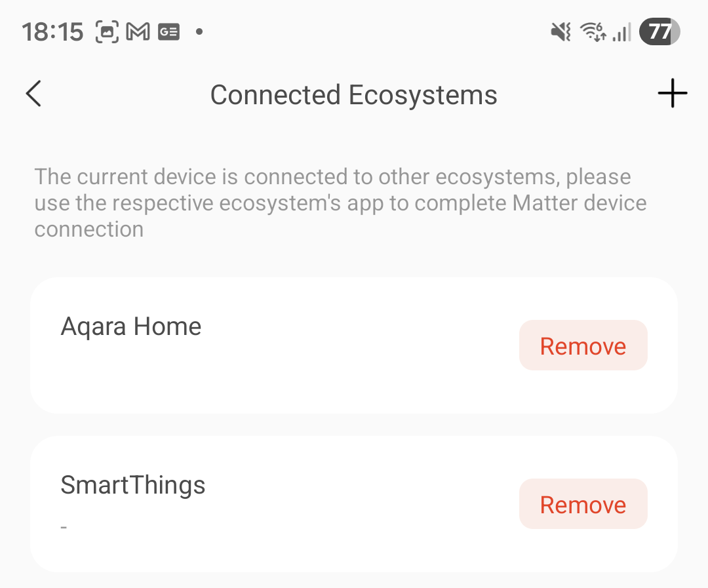This screenshot has width=708, height=588.
Task: Tap the cellular signal strength icon
Action: [x=621, y=31]
